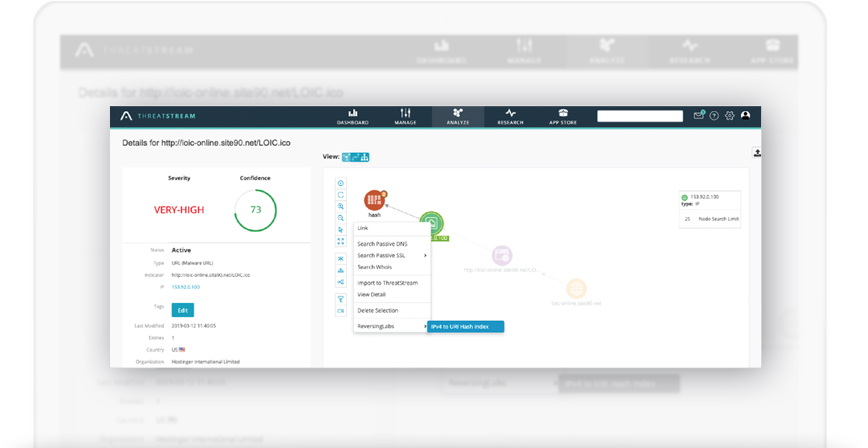Click the Last Modified date value
Image resolution: width=868 pixels, height=448 pixels.
[x=193, y=325]
